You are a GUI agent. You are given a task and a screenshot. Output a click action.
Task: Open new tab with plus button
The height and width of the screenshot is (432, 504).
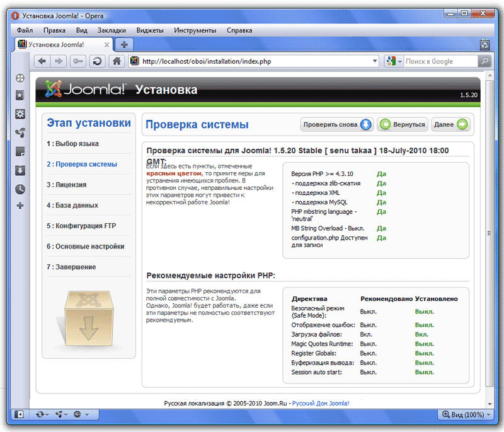pyautogui.click(x=124, y=45)
